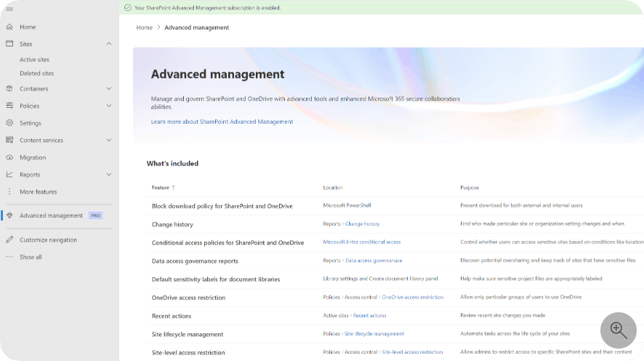644x361 pixels.
Task: Select Conditional access policies for SharePoint and OneDrive
Action: tap(228, 242)
